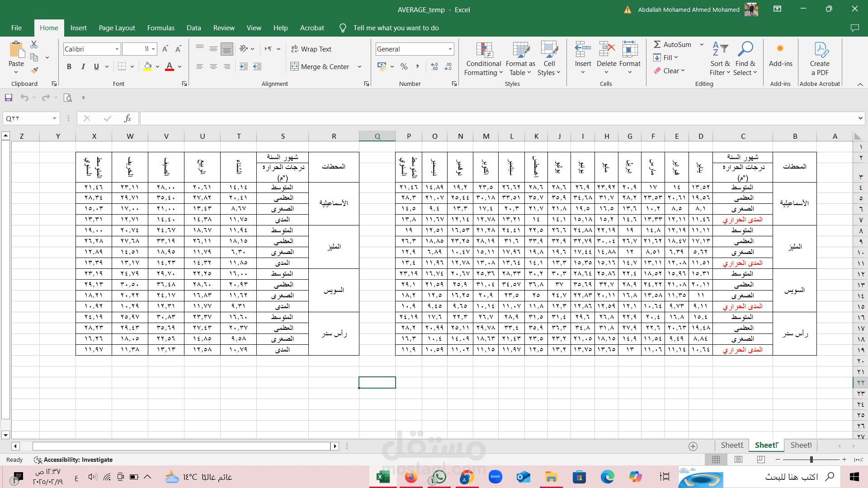Toggle Italic formatting

point(83,66)
